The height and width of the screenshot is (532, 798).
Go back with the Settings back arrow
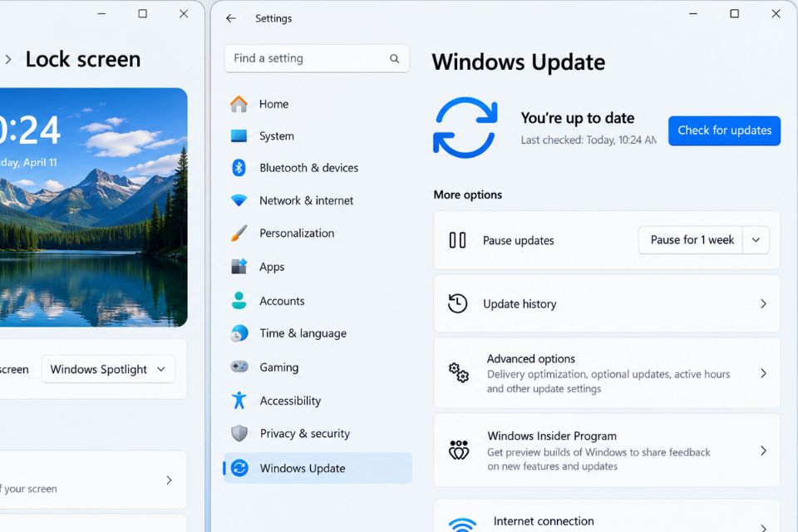(x=231, y=18)
